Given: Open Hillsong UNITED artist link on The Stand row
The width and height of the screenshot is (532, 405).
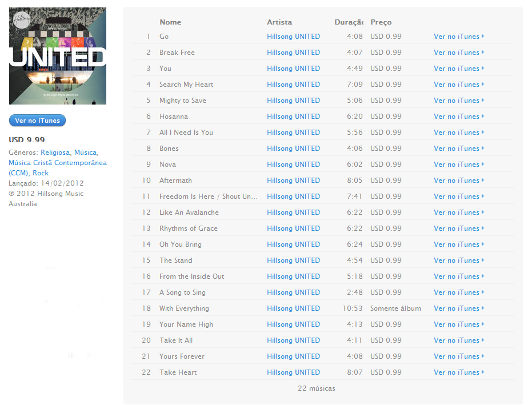Looking at the screenshot, I should [x=294, y=260].
